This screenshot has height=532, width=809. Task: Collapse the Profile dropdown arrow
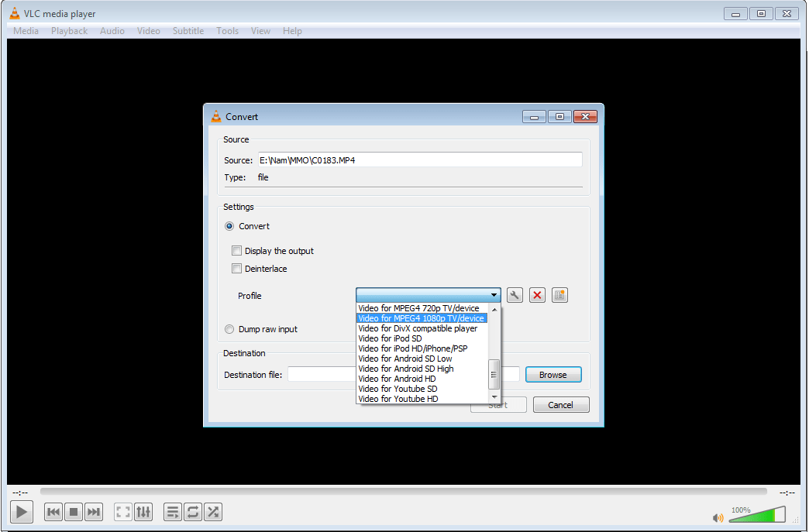494,295
